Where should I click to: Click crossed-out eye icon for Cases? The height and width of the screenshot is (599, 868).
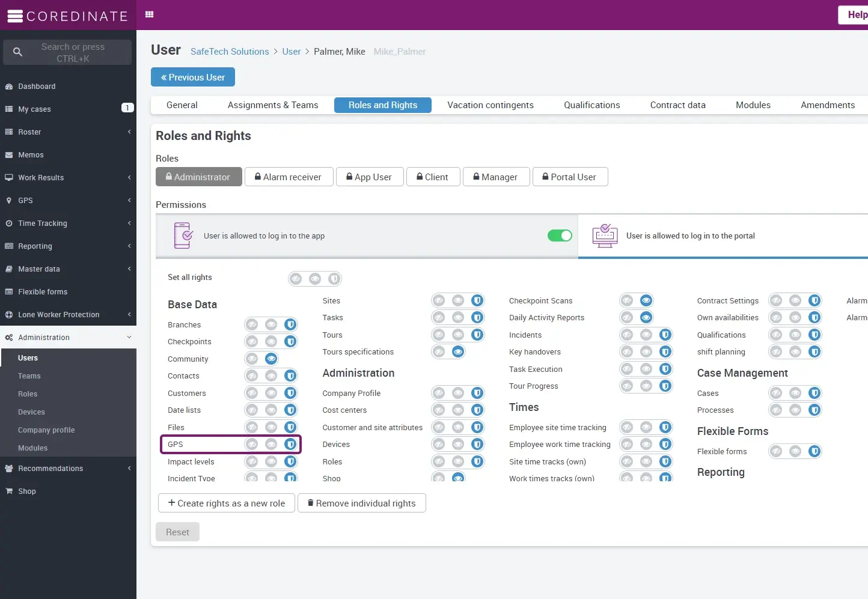pyautogui.click(x=776, y=393)
